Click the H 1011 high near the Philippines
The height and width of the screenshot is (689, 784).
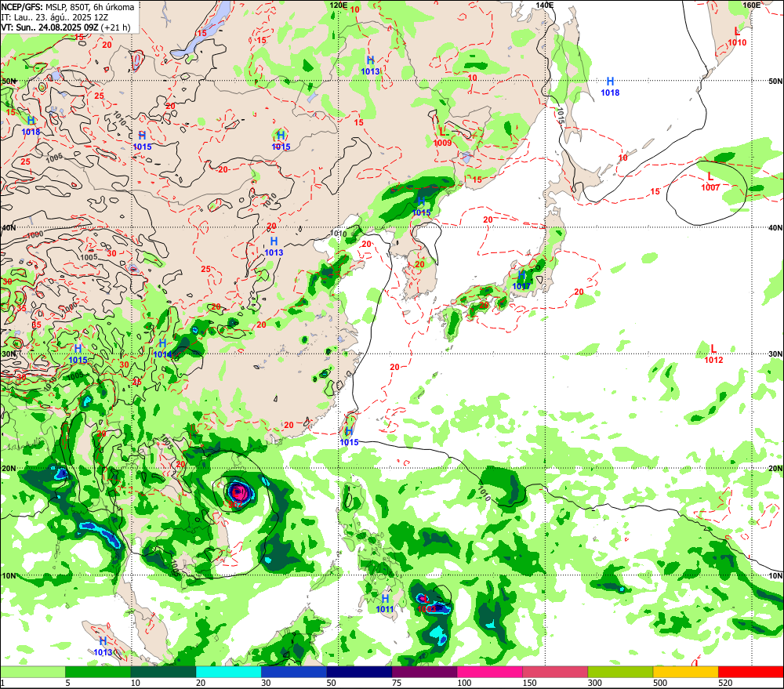pos(385,604)
